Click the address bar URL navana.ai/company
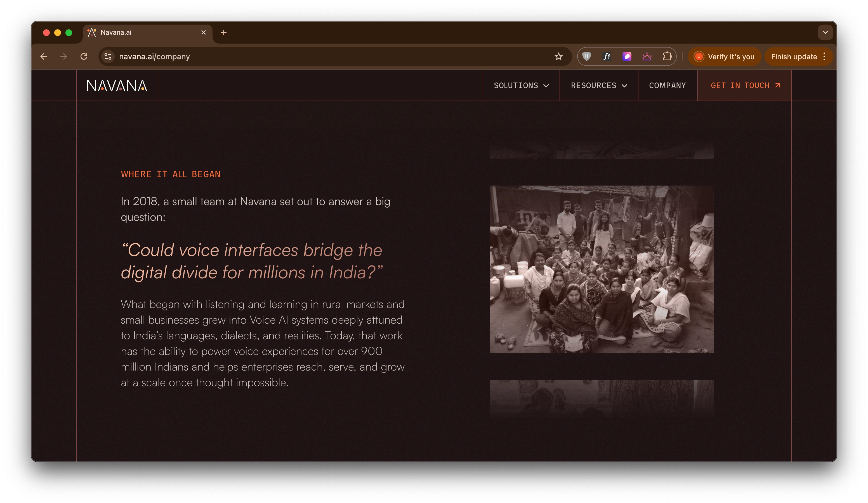The height and width of the screenshot is (503, 868). click(x=154, y=56)
